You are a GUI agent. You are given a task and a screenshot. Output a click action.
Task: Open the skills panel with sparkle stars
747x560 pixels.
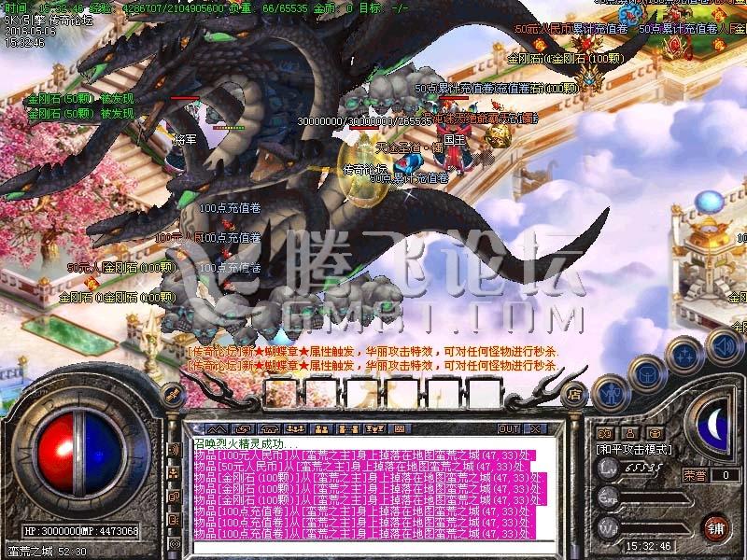pyautogui.click(x=684, y=355)
